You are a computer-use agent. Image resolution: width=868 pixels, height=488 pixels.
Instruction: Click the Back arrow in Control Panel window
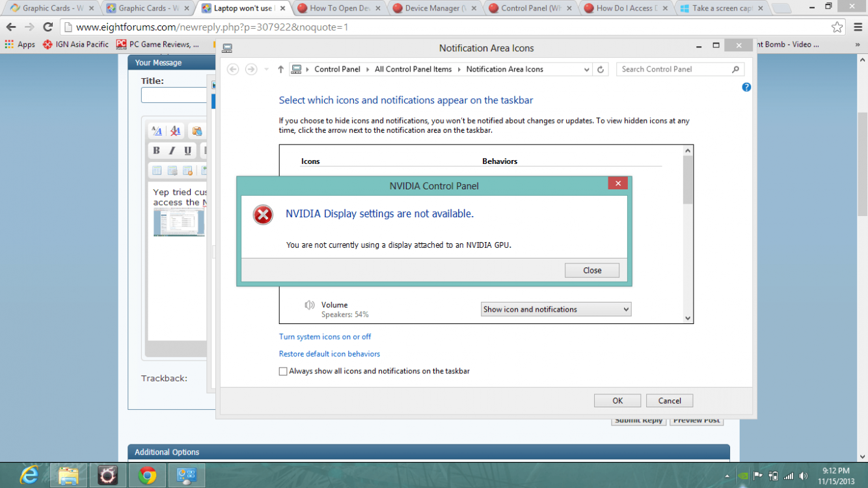click(233, 69)
